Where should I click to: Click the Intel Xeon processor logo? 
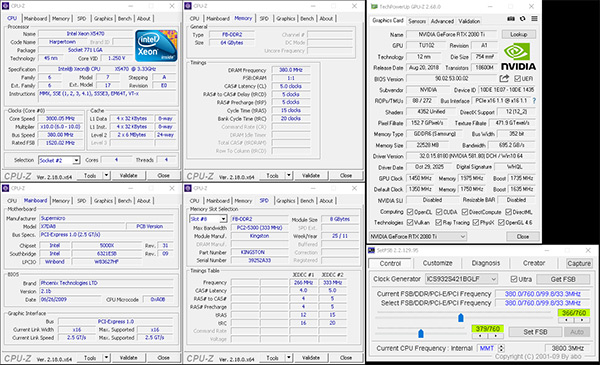[156, 46]
